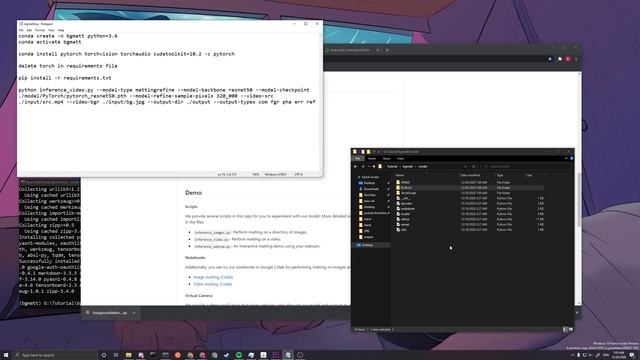This screenshot has height=360, width=640.
Task: Select the bgmatt breadcrumb in Explorer address bar
Action: (x=407, y=167)
